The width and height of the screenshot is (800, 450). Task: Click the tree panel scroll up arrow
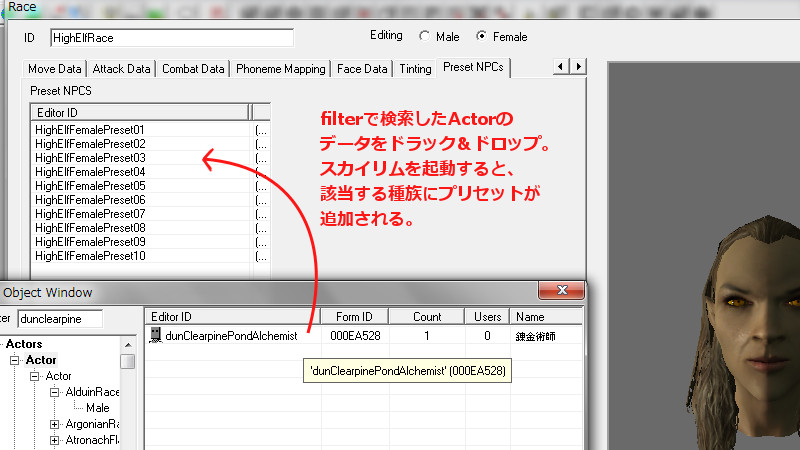pyautogui.click(x=128, y=345)
